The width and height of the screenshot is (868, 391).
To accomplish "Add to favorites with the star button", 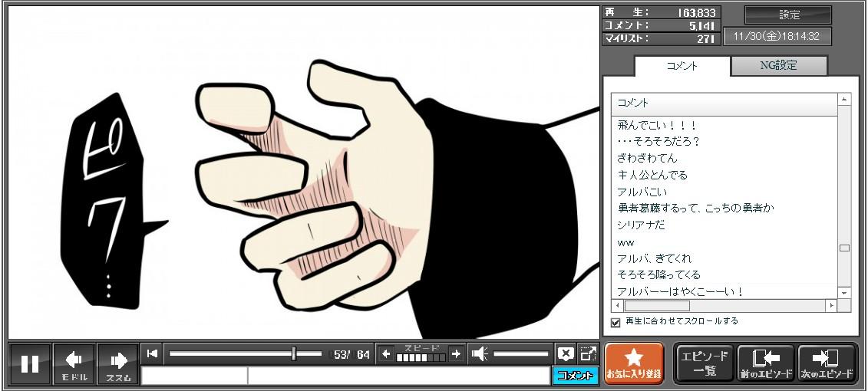I will click(x=634, y=363).
